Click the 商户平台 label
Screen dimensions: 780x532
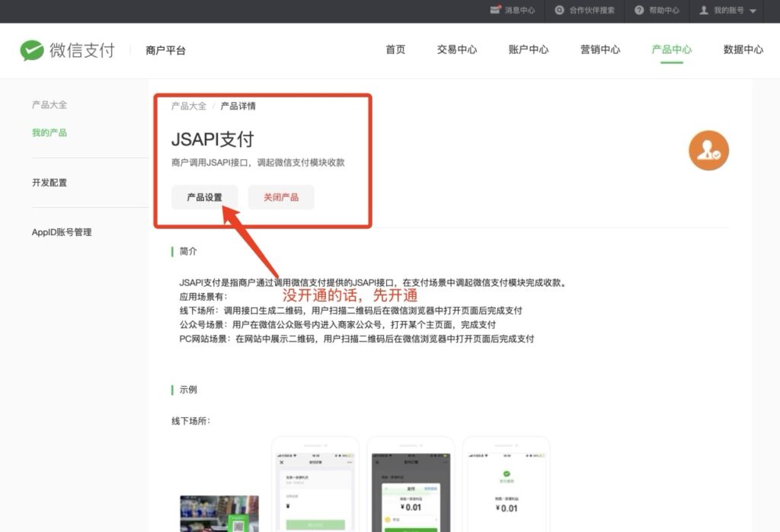165,50
